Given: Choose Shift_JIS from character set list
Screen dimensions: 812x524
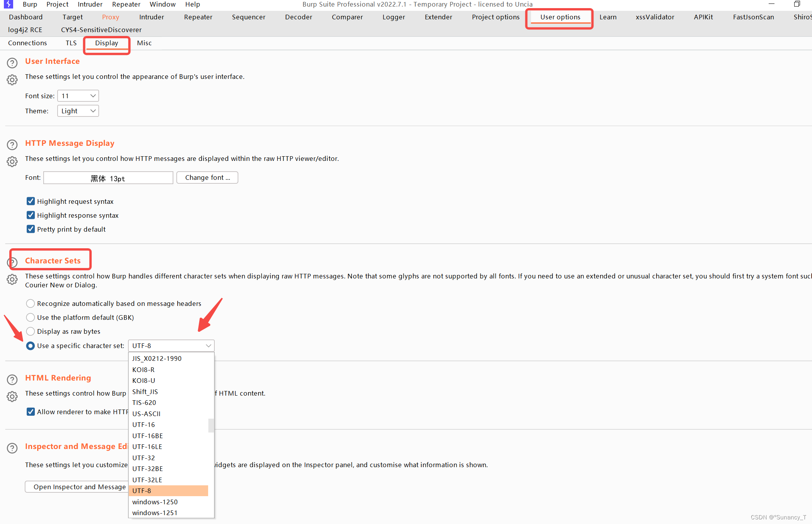Looking at the screenshot, I should pos(168,391).
